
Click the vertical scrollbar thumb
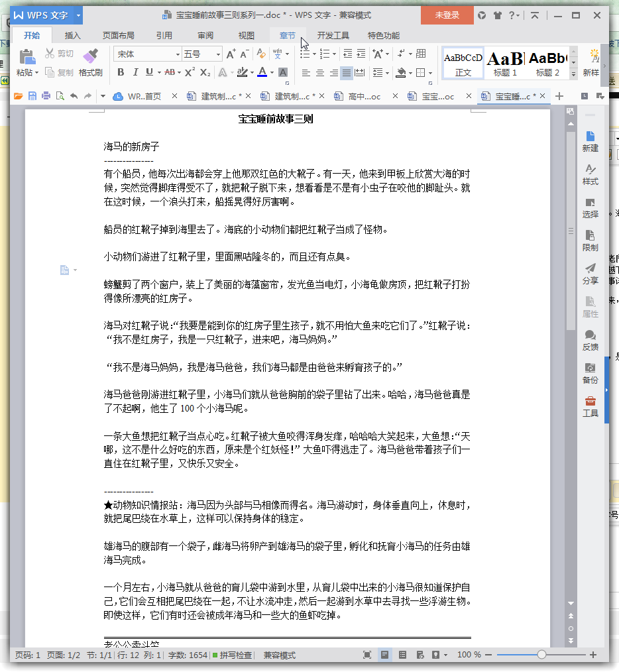point(571,231)
